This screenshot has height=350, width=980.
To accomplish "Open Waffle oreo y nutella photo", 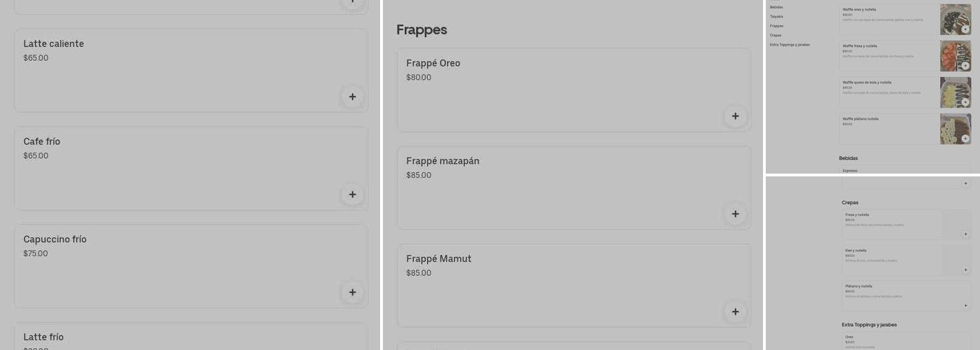I will [955, 19].
